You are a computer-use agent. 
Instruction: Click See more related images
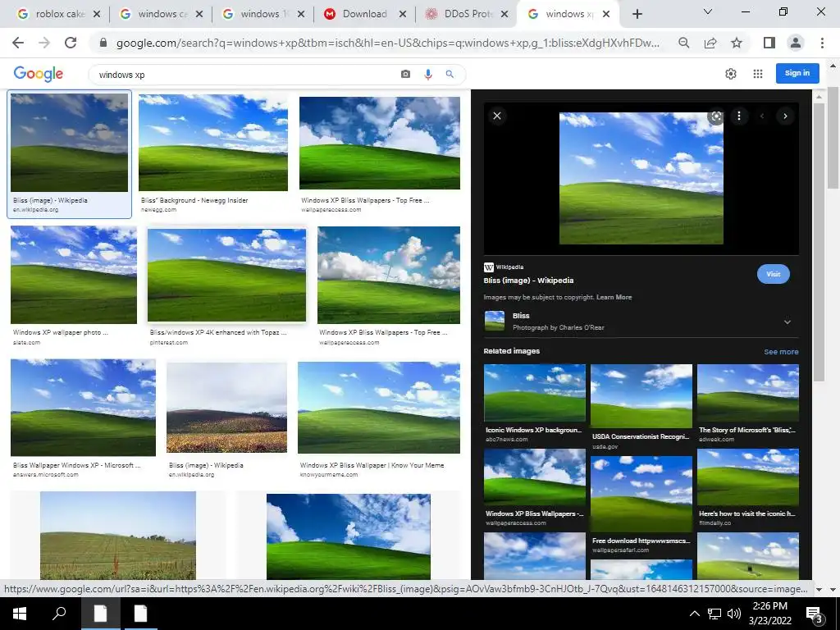click(x=781, y=352)
